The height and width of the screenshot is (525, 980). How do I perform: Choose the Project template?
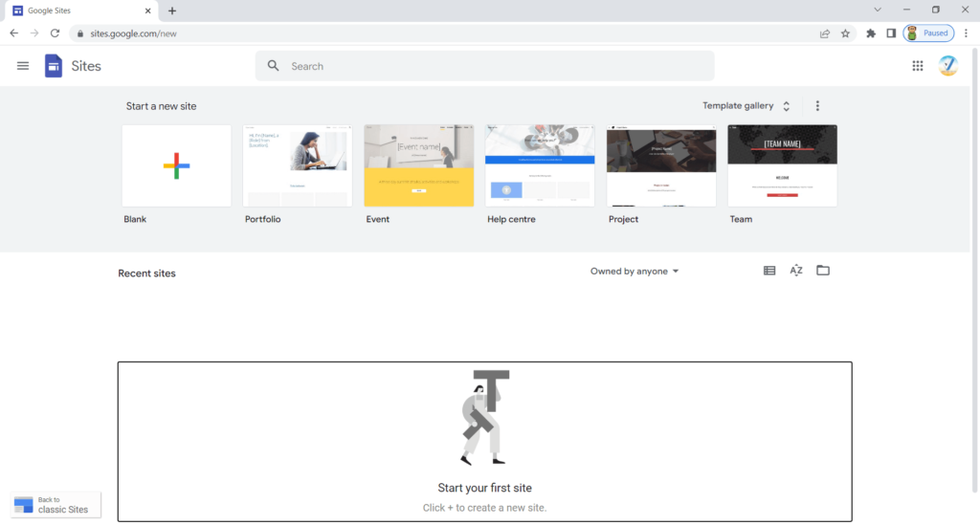click(661, 165)
